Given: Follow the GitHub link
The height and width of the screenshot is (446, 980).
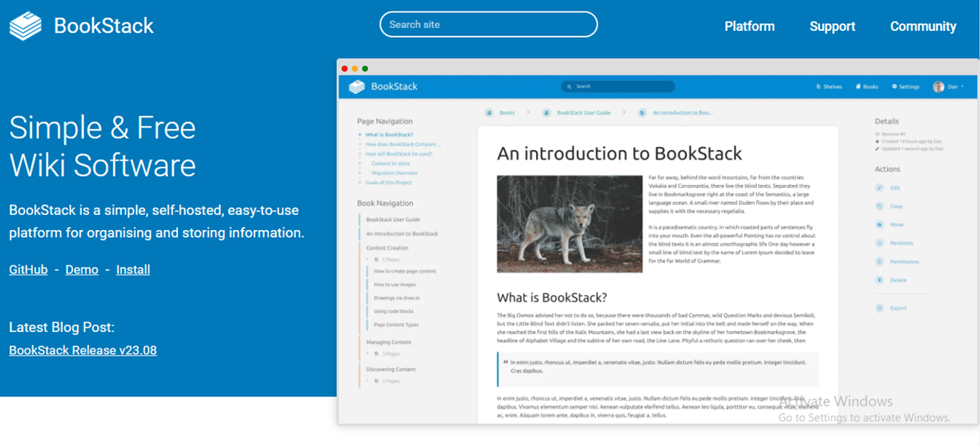Looking at the screenshot, I should click(x=28, y=270).
